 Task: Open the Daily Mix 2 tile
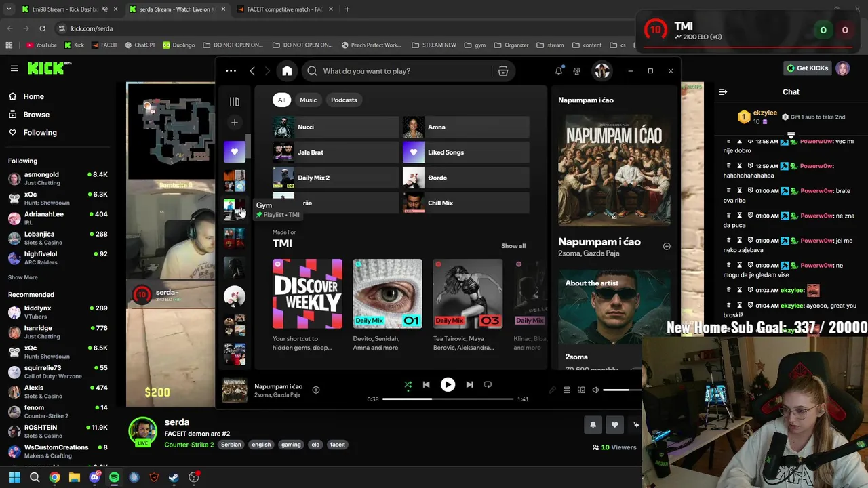(x=336, y=178)
